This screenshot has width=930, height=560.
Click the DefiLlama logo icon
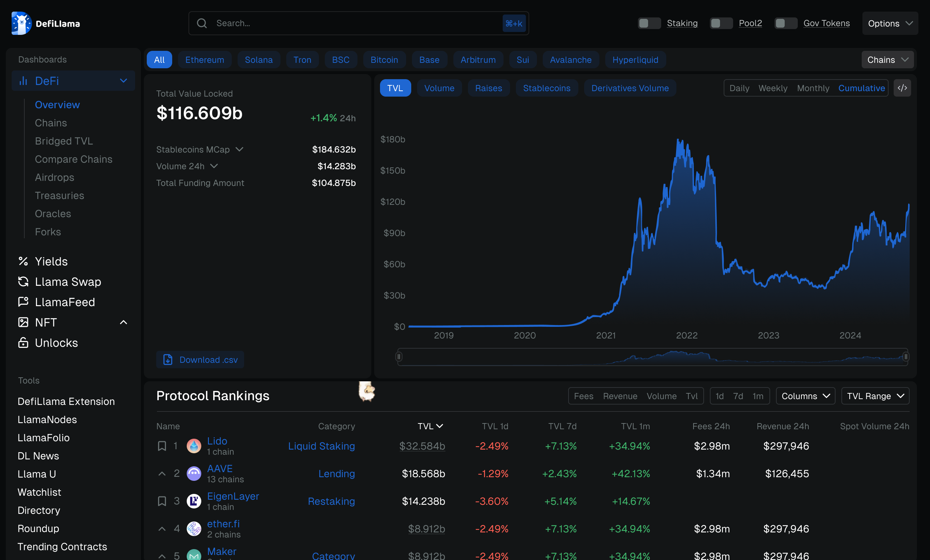pyautogui.click(x=21, y=23)
